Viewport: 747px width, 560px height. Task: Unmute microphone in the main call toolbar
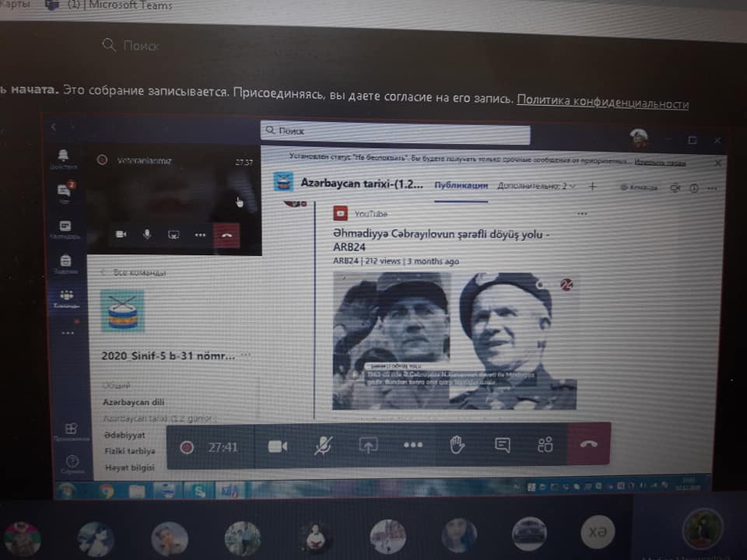324,446
